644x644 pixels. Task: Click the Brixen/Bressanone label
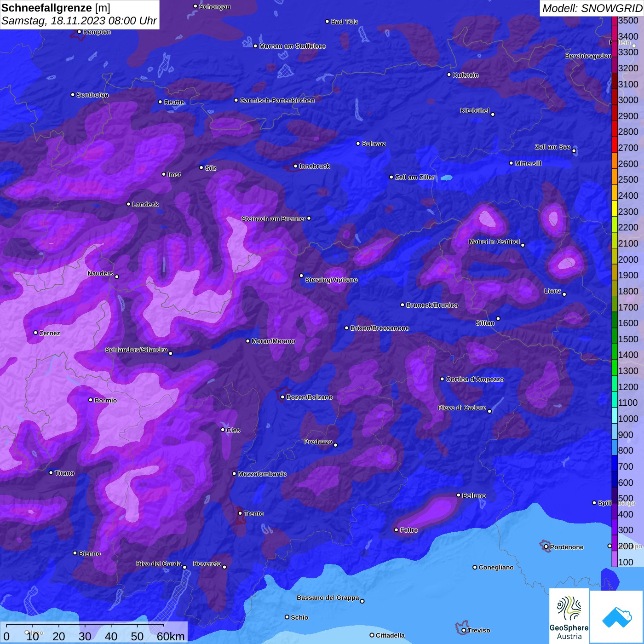click(x=379, y=328)
